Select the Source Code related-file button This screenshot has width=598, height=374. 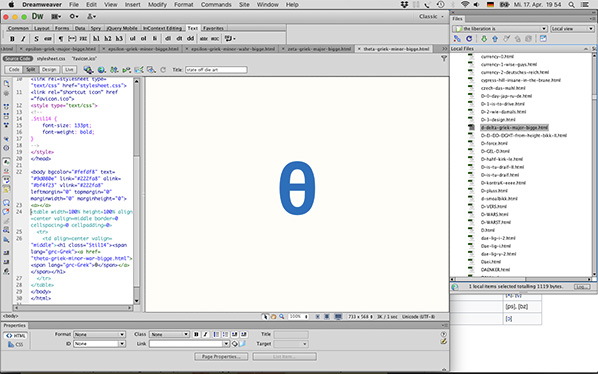(18, 59)
